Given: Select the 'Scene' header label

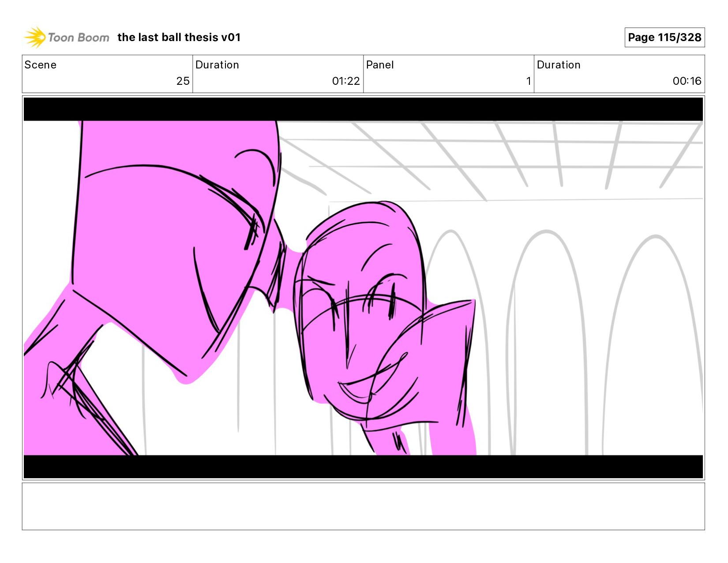Looking at the screenshot, I should pyautogui.click(x=41, y=65).
